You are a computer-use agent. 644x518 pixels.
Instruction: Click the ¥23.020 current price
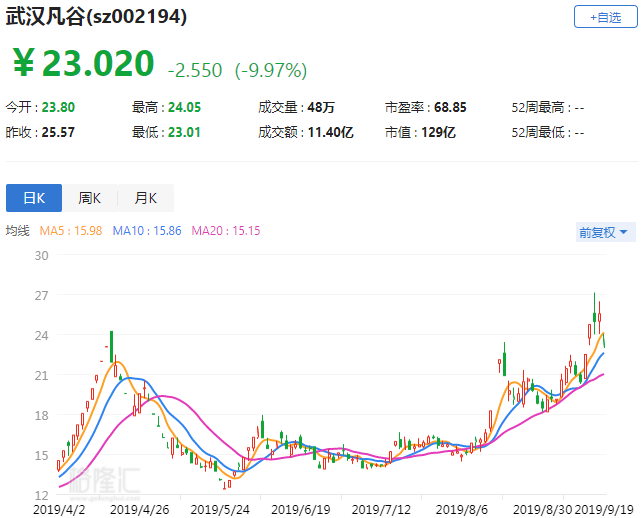pyautogui.click(x=84, y=64)
